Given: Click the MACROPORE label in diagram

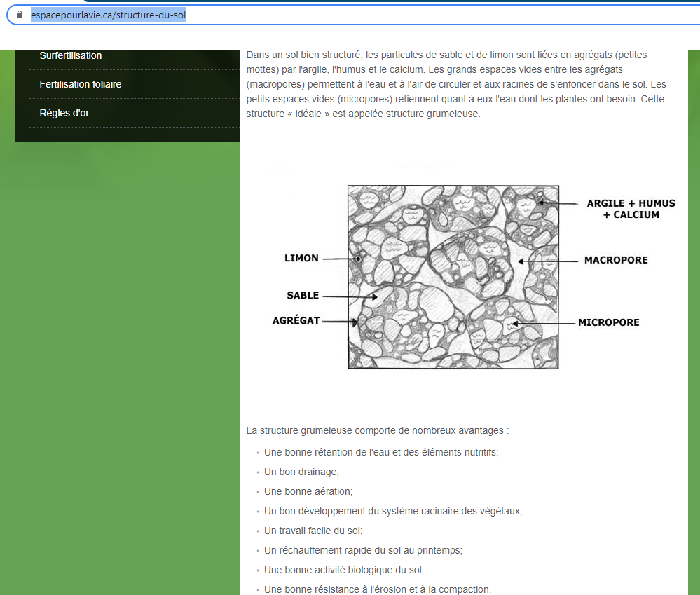Looking at the screenshot, I should [x=616, y=260].
